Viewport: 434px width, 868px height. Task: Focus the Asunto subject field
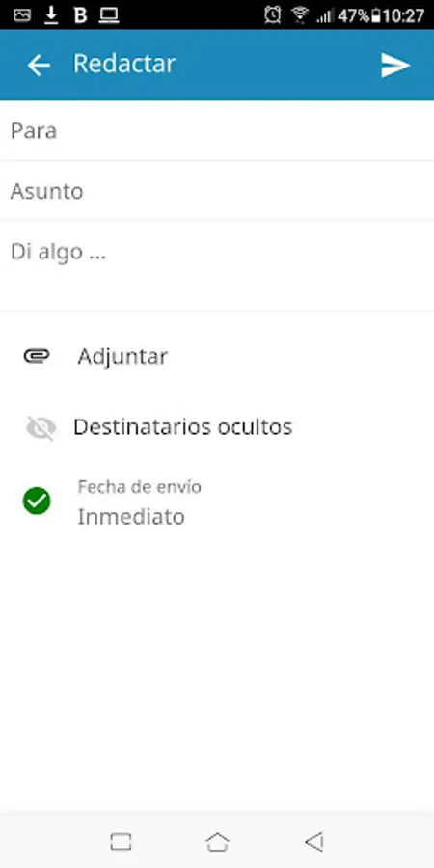coord(217,192)
